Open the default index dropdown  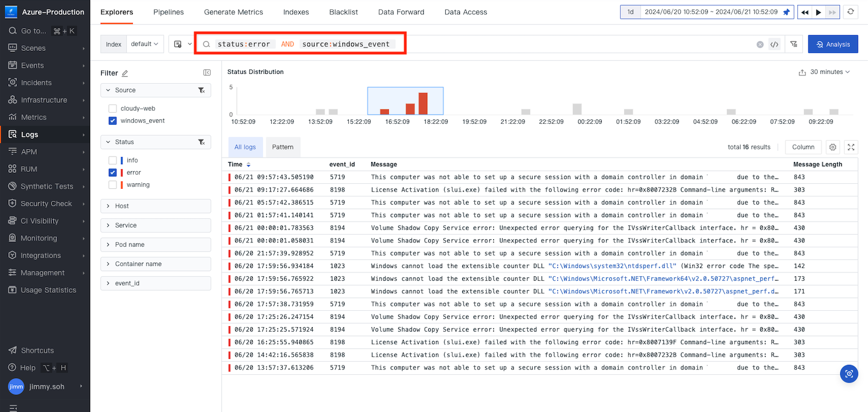[145, 44]
